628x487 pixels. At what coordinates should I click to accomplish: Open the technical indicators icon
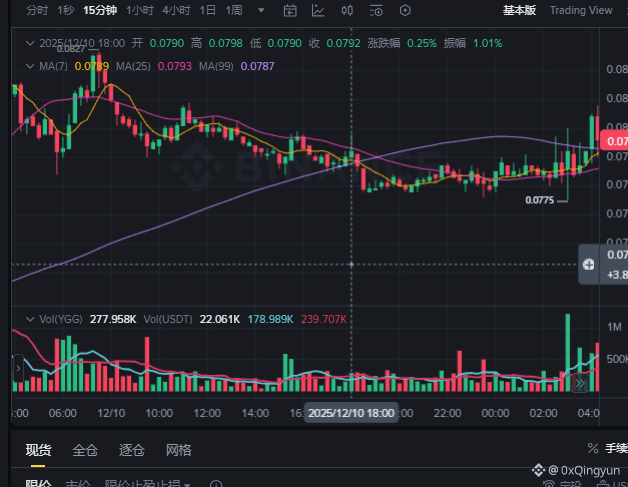tap(318, 10)
